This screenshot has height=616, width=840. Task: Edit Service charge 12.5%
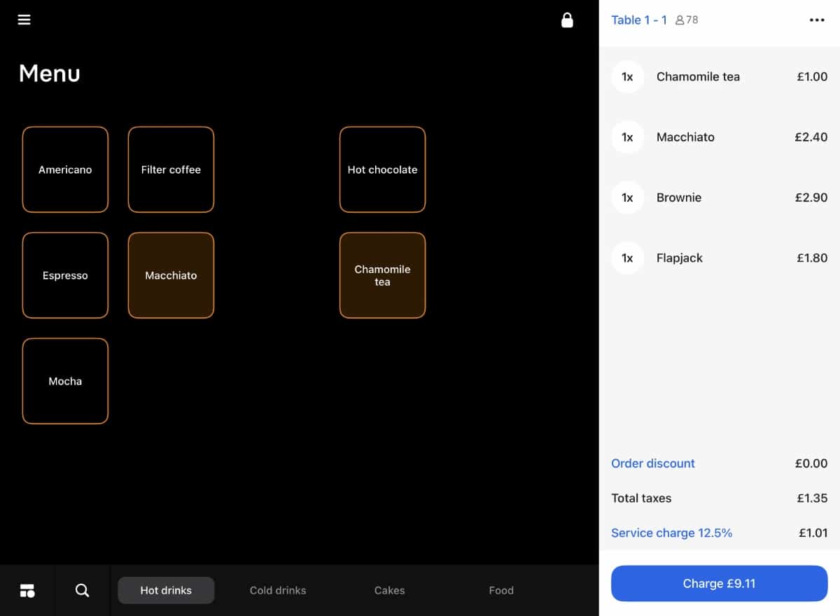pos(672,533)
